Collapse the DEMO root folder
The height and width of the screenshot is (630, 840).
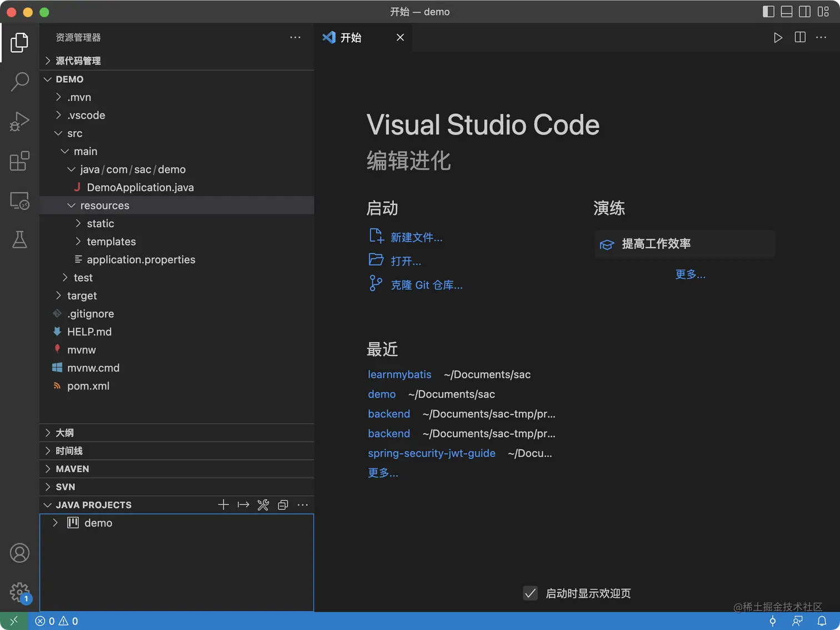(x=177, y=79)
